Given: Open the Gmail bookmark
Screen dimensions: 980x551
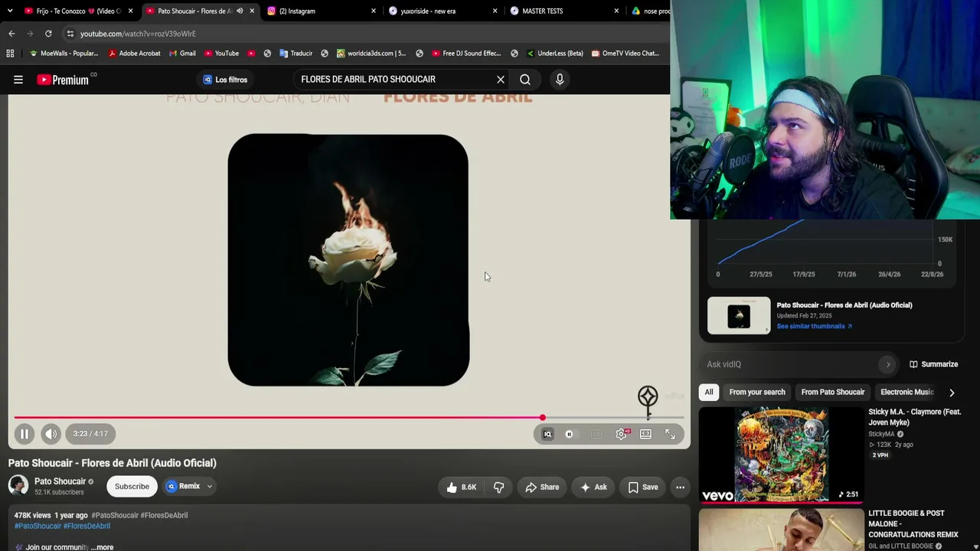Looking at the screenshot, I should pyautogui.click(x=182, y=54).
